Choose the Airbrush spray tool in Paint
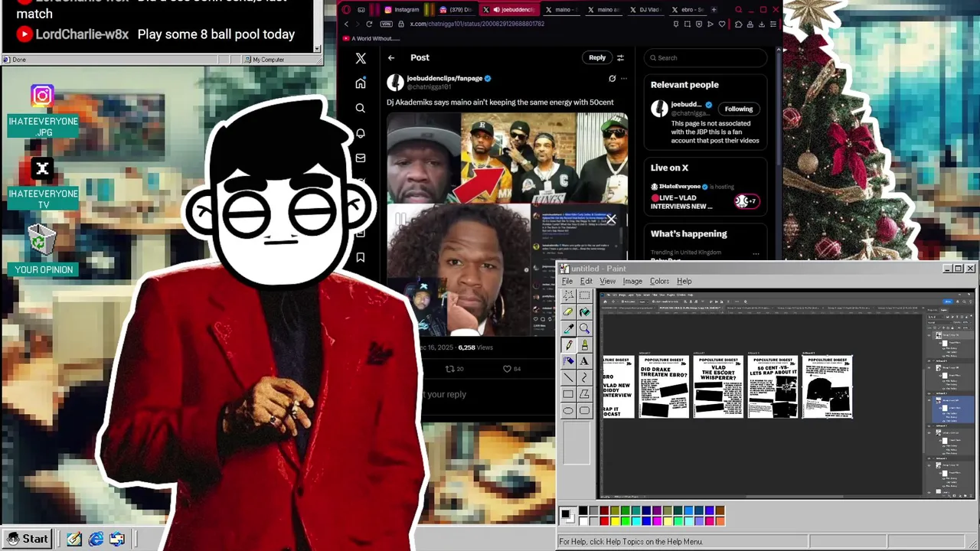 (568, 361)
